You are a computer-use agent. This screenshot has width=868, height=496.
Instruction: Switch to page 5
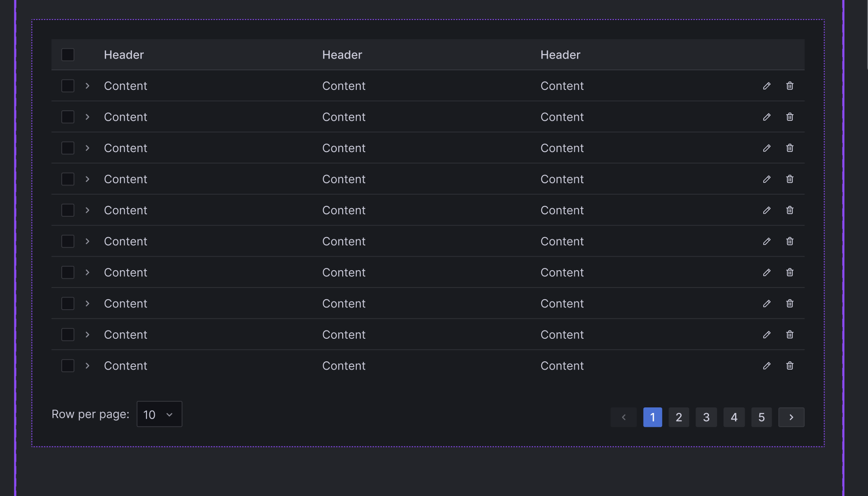tap(761, 417)
